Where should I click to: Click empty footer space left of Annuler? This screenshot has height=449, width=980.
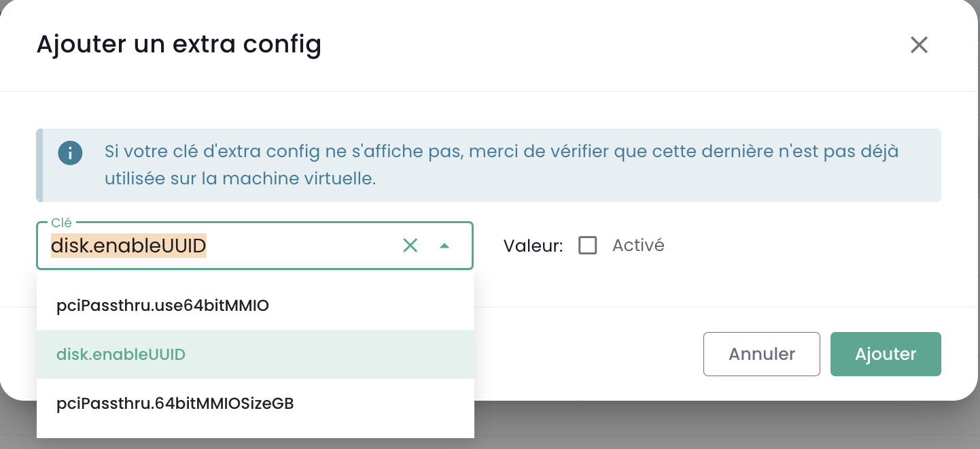(x=584, y=354)
